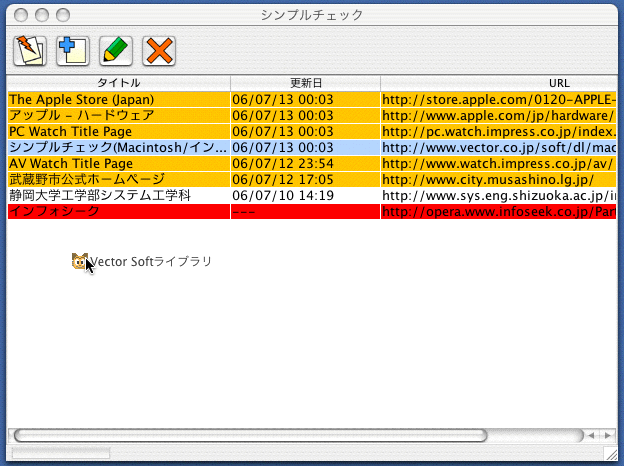
Task: Click the scroll right arrow
Action: tap(608, 435)
